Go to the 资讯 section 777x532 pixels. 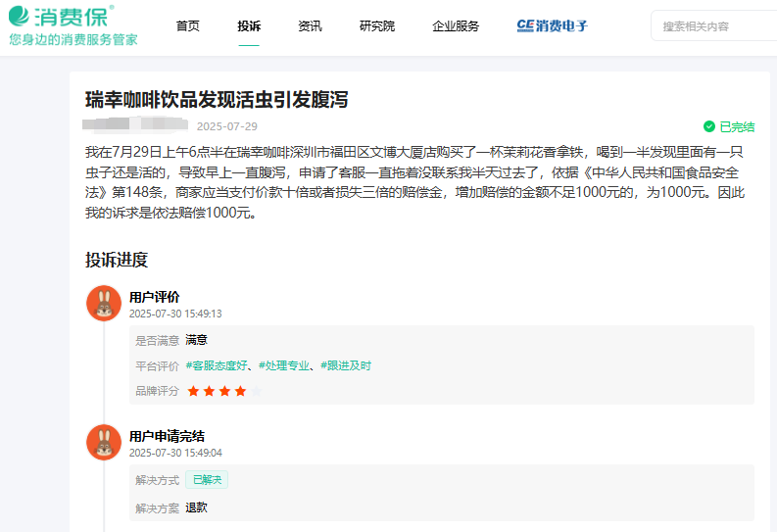click(310, 26)
